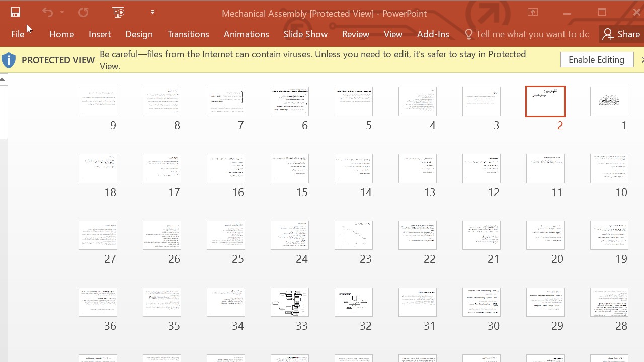644x362 pixels.
Task: Select slide 32 diagram thumbnail
Action: 353,302
